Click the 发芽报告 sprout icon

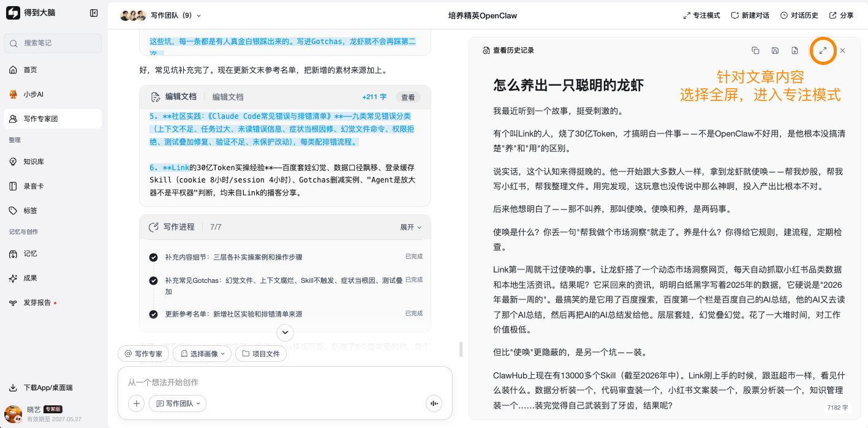(13, 302)
